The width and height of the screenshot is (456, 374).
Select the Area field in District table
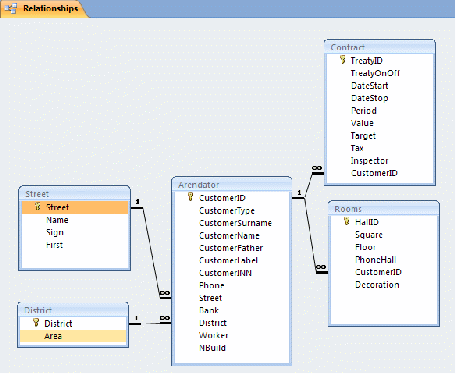tap(73, 336)
